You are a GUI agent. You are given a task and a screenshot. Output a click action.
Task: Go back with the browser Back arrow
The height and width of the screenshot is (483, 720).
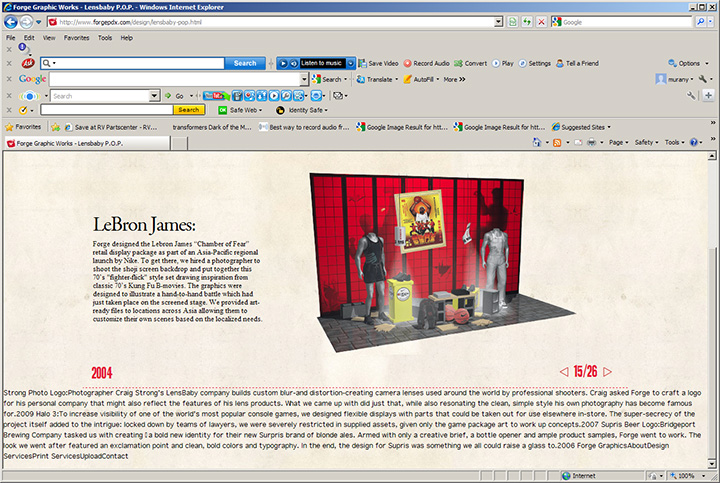click(11, 22)
